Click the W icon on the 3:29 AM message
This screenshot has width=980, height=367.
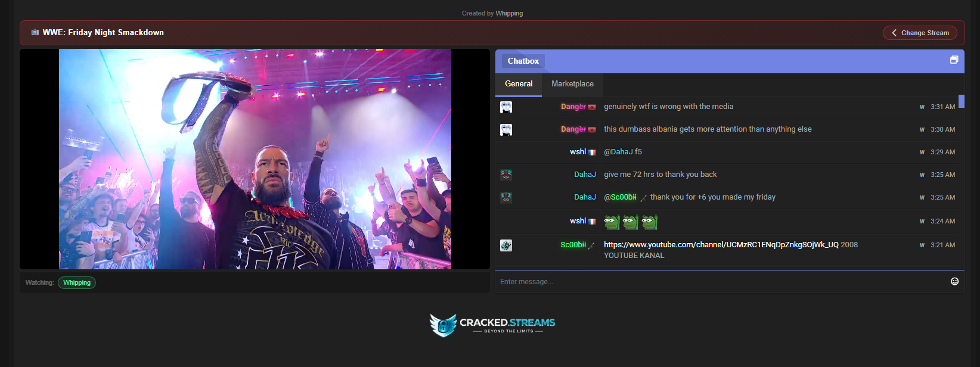tap(922, 153)
